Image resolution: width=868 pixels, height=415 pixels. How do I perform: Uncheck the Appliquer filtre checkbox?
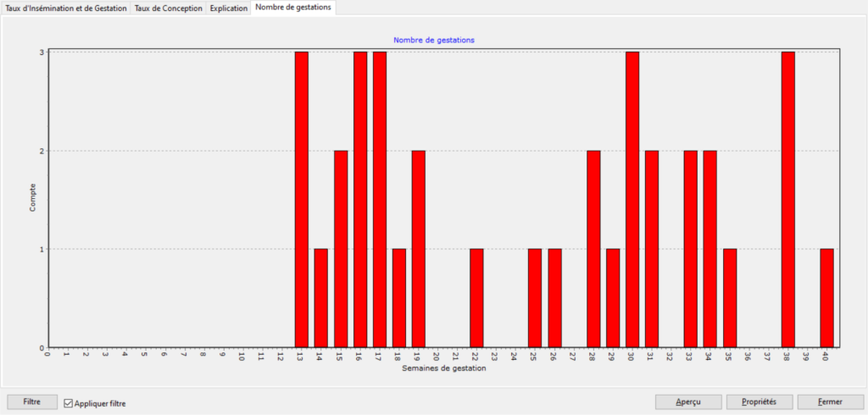pos(70,404)
